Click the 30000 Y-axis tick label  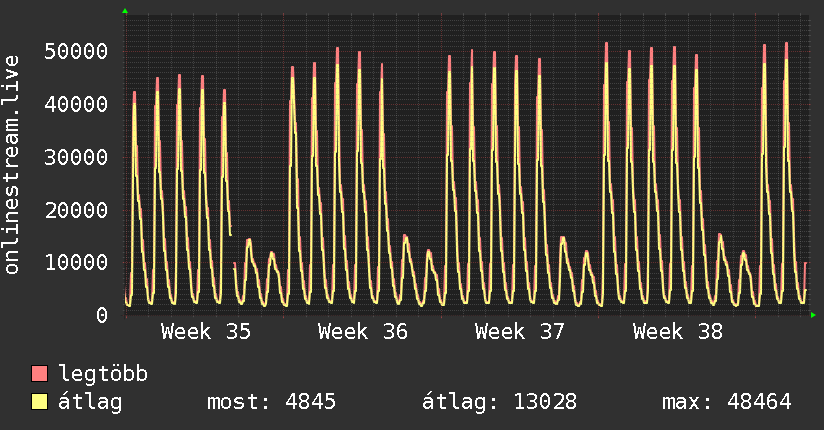click(76, 157)
